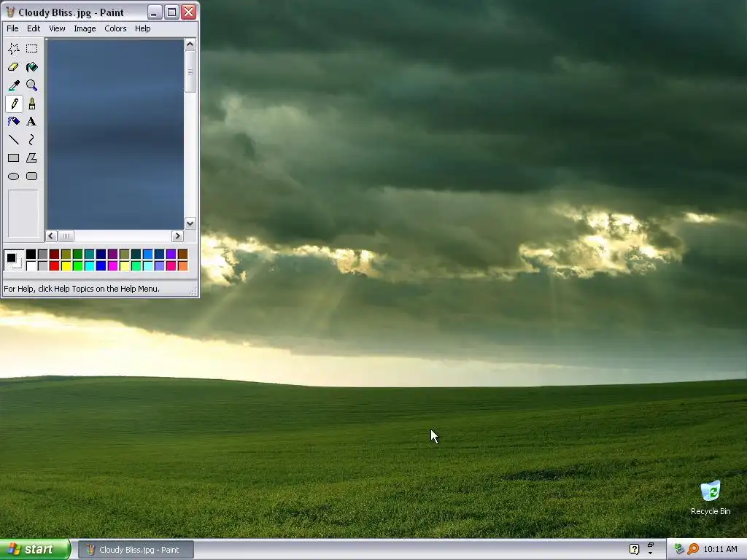Click the Start button
This screenshot has height=560, width=747.
point(35,550)
